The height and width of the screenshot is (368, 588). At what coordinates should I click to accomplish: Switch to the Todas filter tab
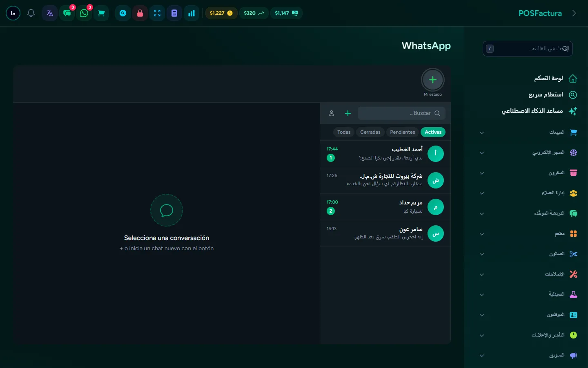click(344, 132)
